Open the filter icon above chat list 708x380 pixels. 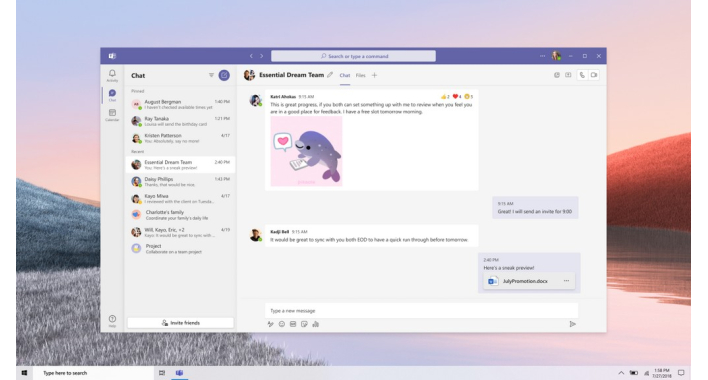coord(211,75)
